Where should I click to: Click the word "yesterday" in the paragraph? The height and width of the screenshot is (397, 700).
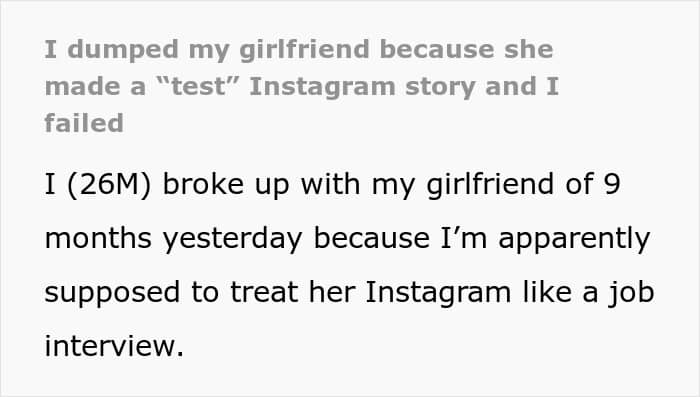(x=232, y=239)
